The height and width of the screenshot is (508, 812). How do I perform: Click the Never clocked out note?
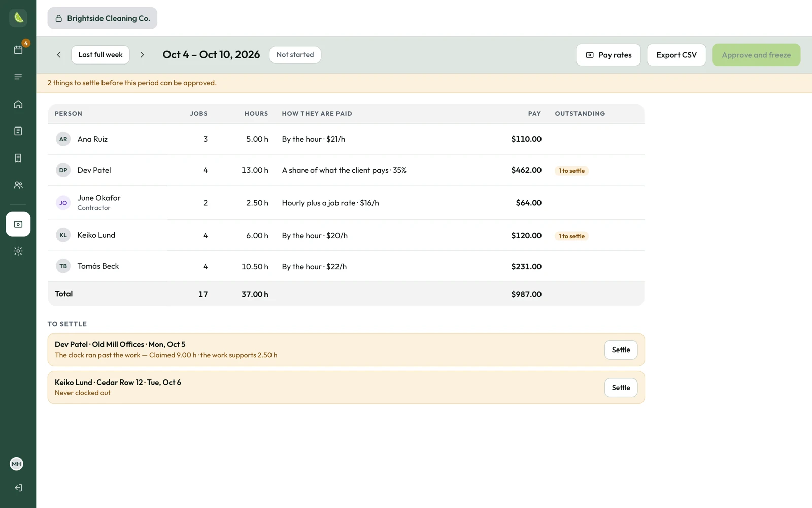pos(83,393)
